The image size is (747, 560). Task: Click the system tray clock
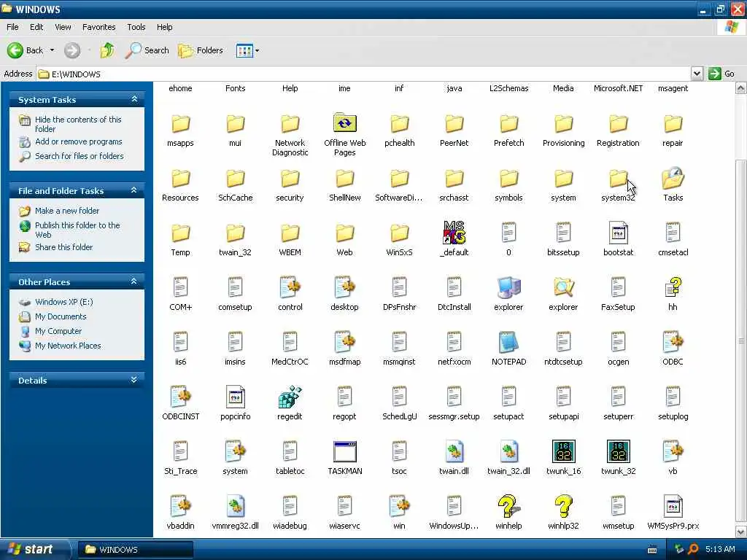coord(720,549)
